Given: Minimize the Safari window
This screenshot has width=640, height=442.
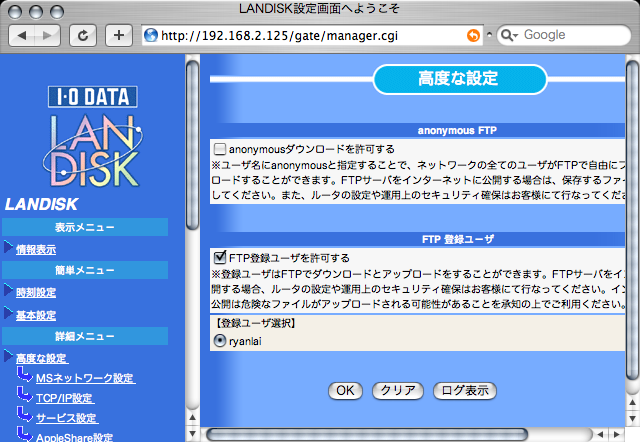Looking at the screenshot, I should click(36, 12).
